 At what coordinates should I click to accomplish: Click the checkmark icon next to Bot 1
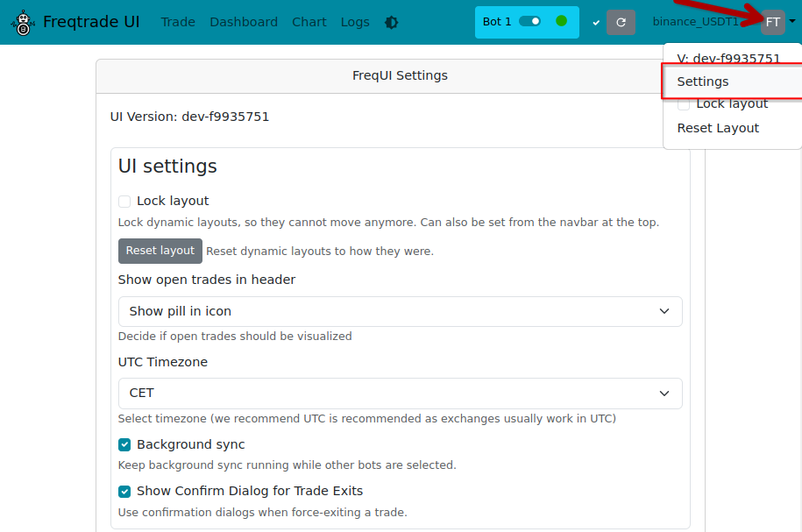tap(595, 22)
